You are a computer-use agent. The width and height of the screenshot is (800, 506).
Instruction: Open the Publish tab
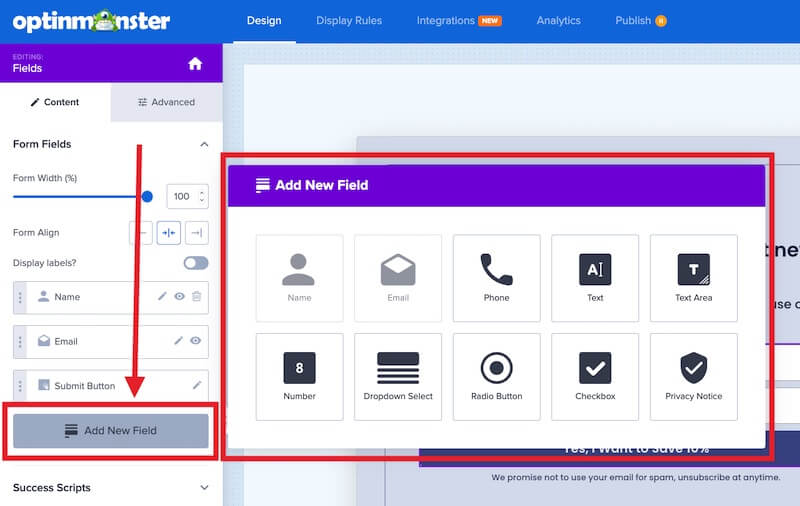[x=641, y=21]
